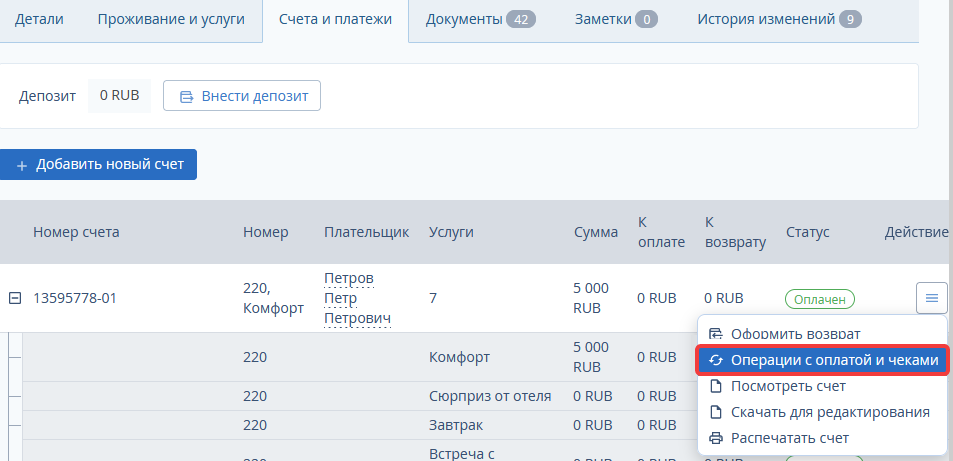This screenshot has height=461, width=953.
Task: Open the Проживание и услуги tab
Action: tap(171, 19)
